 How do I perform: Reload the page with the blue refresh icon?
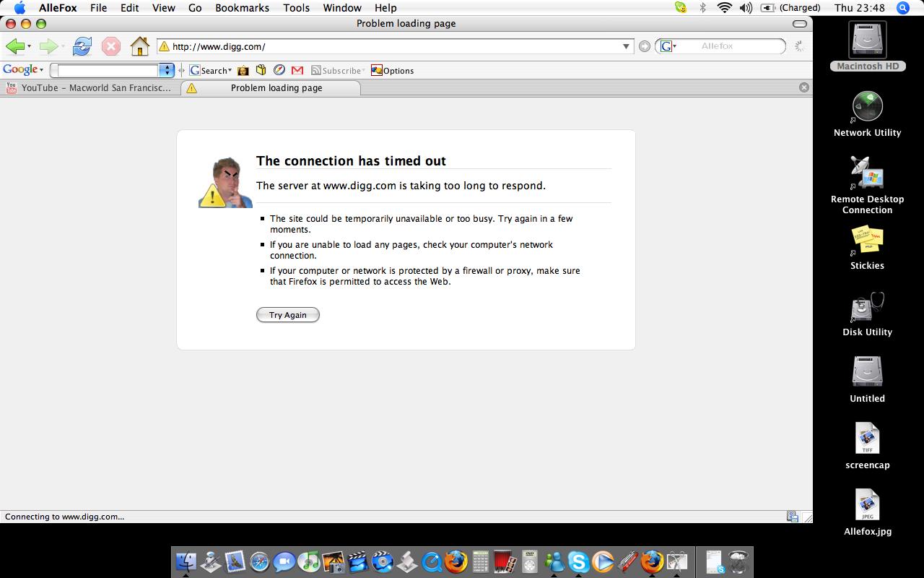82,46
